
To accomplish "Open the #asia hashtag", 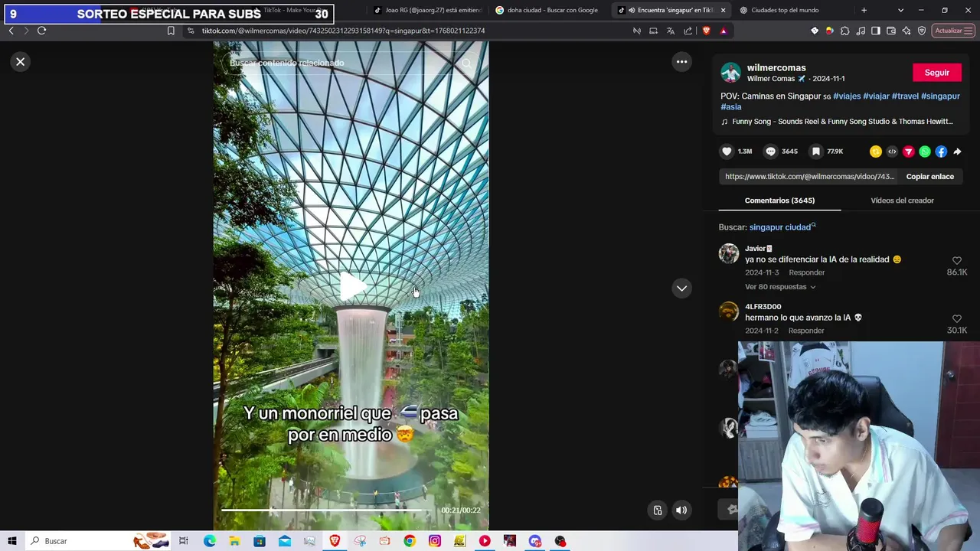I will click(731, 106).
